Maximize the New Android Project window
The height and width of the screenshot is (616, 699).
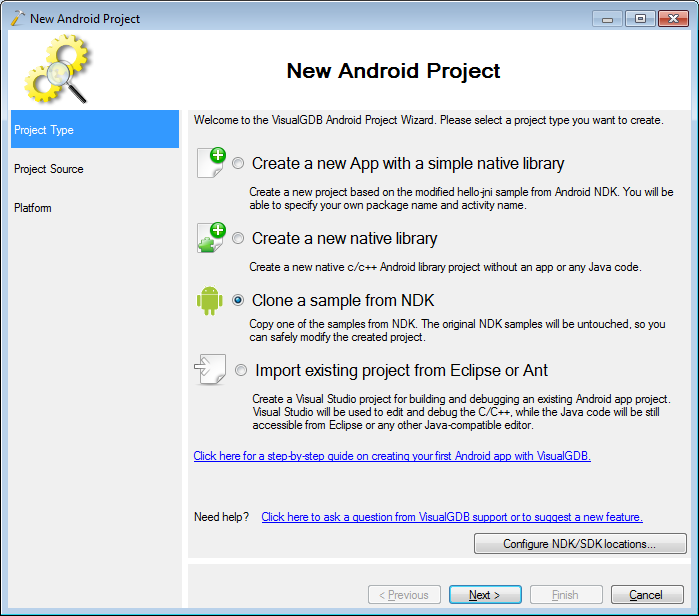pyautogui.click(x=640, y=19)
